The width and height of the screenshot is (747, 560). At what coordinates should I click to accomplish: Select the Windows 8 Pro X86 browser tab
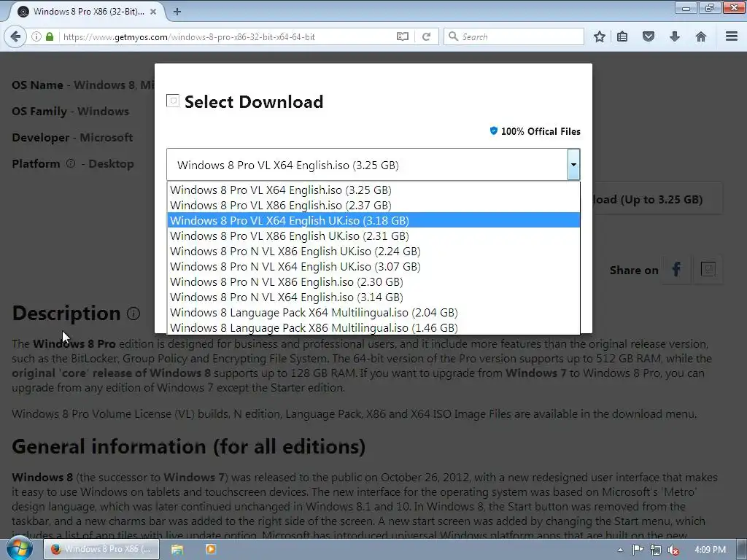click(x=86, y=12)
